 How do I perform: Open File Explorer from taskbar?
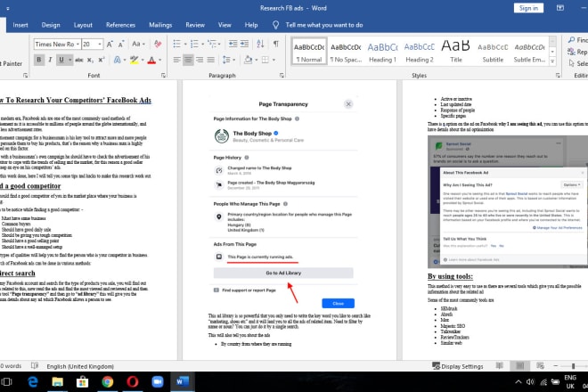tap(57, 382)
